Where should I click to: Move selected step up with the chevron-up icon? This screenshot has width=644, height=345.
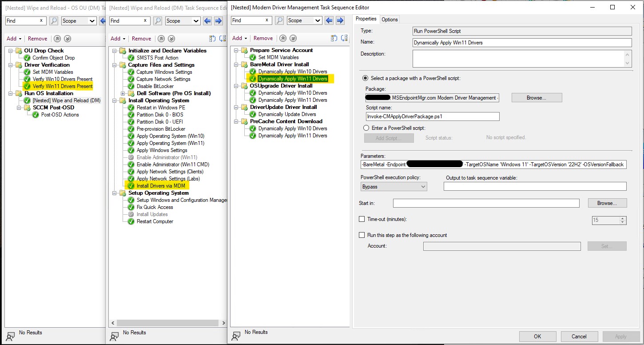tap(283, 38)
